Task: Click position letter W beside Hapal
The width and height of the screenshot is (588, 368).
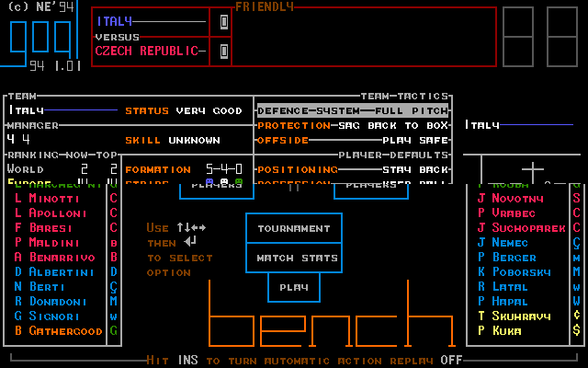Action: click(x=577, y=301)
